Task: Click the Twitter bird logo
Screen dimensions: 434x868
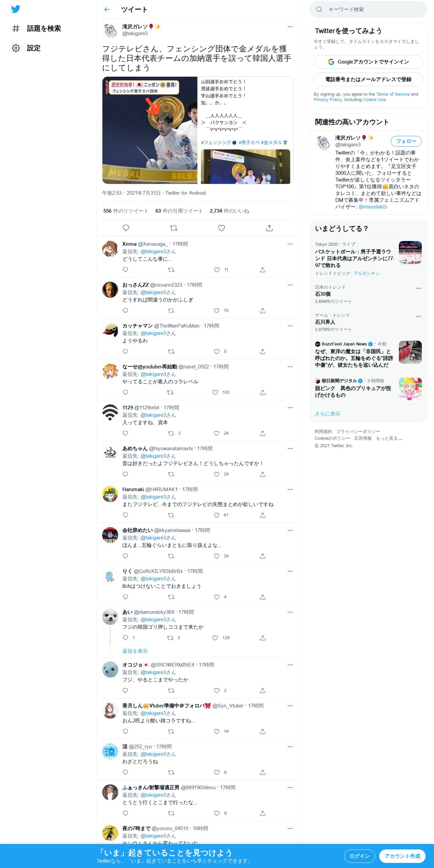Action: [16, 9]
